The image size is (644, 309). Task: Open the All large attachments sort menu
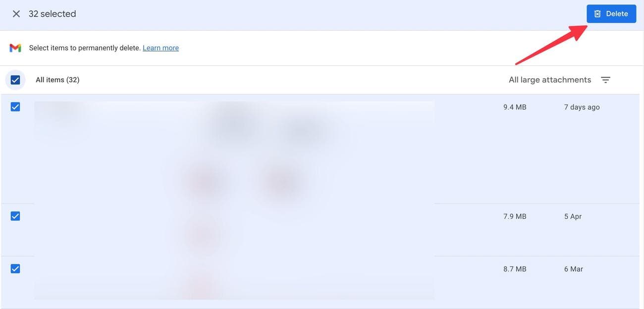pyautogui.click(x=550, y=80)
